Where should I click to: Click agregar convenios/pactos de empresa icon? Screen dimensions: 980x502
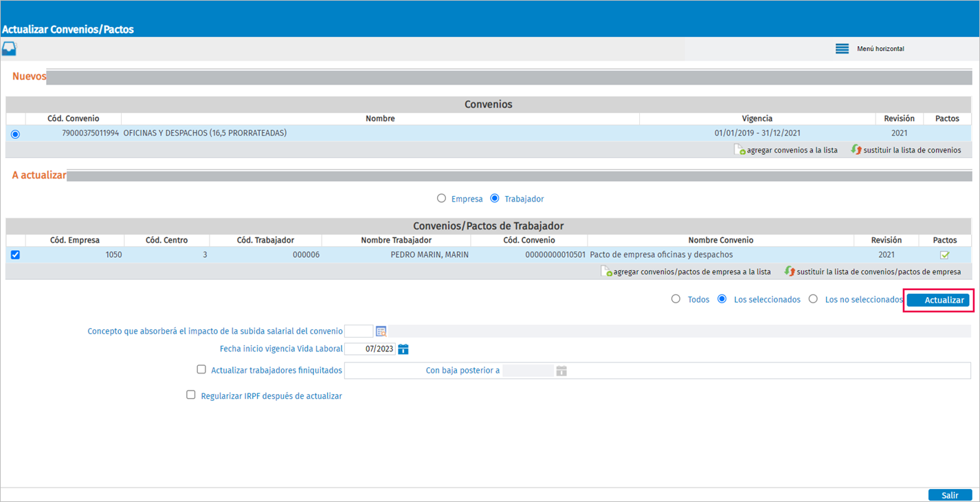coord(607,272)
